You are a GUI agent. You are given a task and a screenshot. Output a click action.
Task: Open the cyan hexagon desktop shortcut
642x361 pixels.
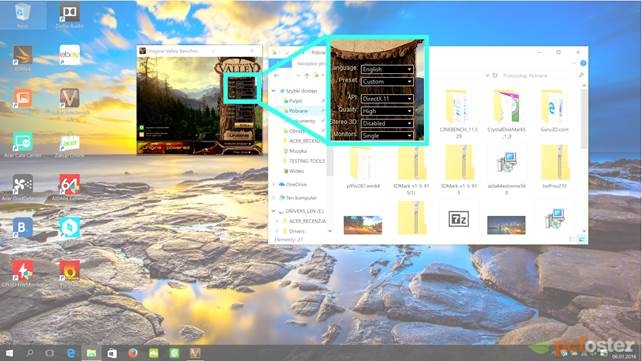tap(70, 228)
